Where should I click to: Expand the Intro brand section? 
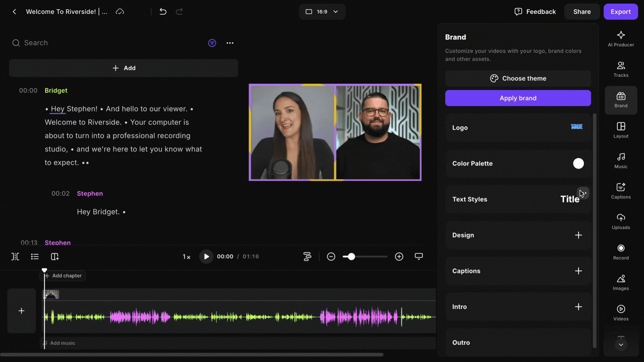coord(578,307)
